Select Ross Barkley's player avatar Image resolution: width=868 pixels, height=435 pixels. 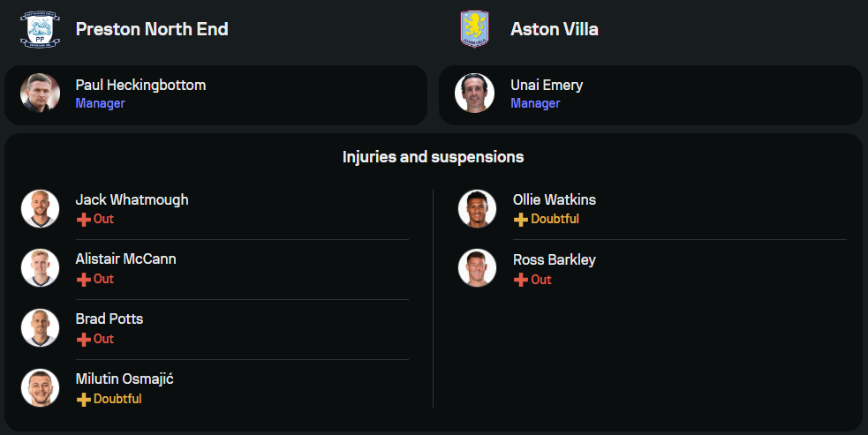(477, 268)
